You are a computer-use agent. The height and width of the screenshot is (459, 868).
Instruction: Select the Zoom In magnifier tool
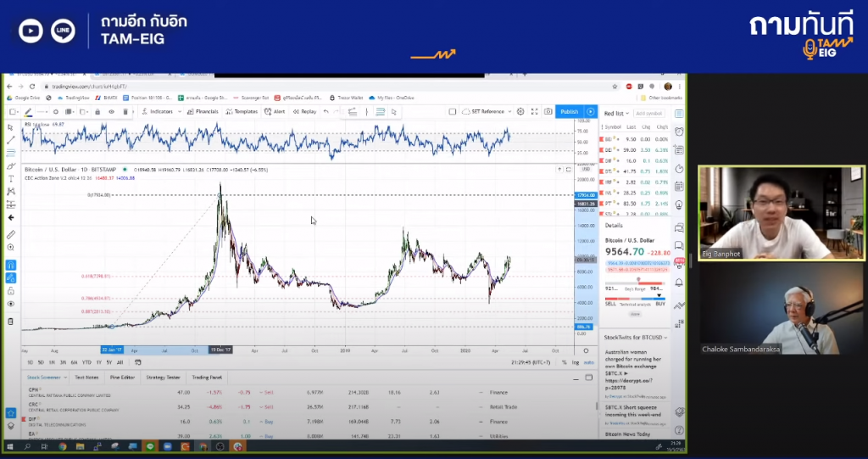[x=10, y=247]
